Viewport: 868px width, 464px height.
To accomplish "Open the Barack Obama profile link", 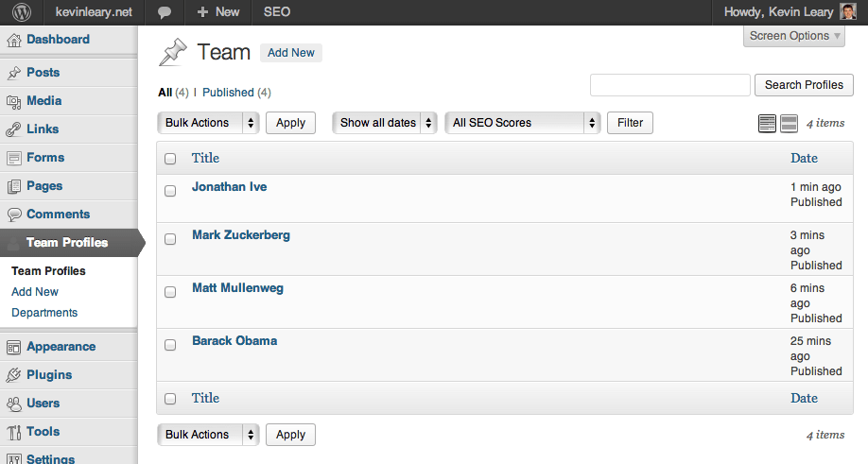I will (x=234, y=340).
